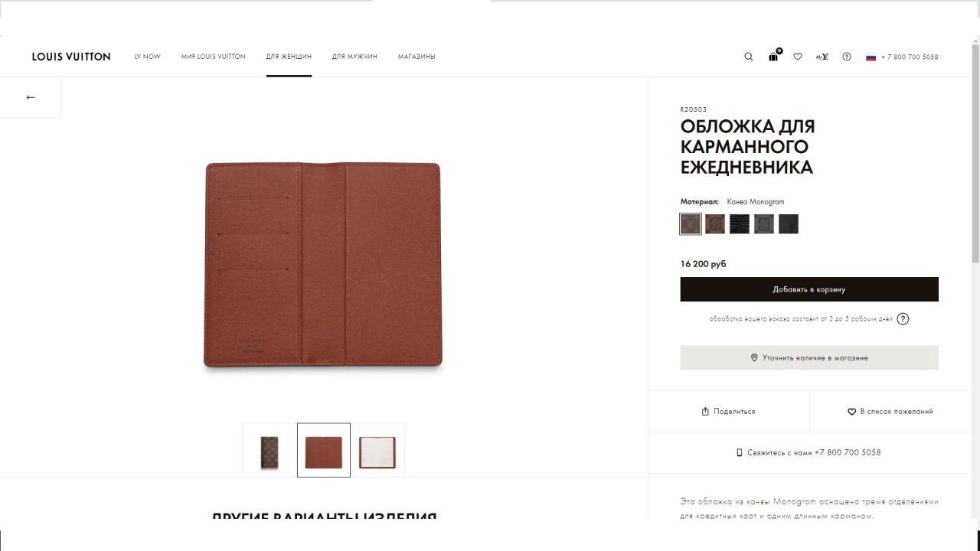Click Поделиться share button
This screenshot has height=551, width=980.
pyautogui.click(x=729, y=412)
